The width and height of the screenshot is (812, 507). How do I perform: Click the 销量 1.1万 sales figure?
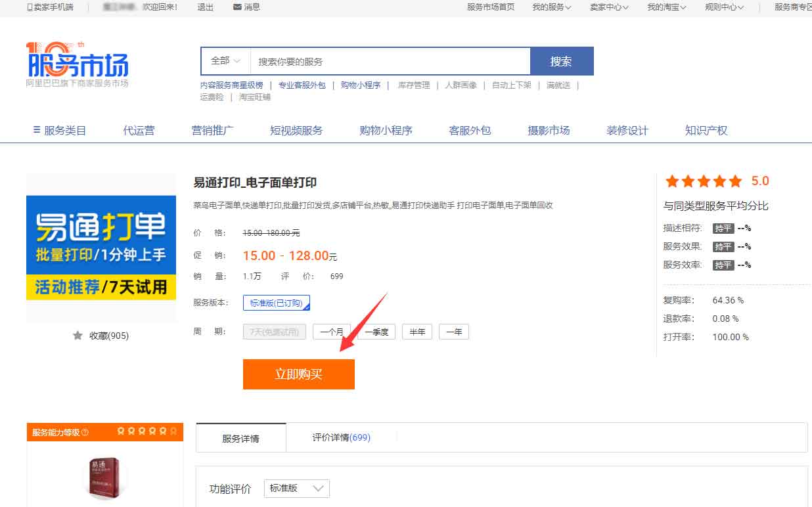point(252,276)
